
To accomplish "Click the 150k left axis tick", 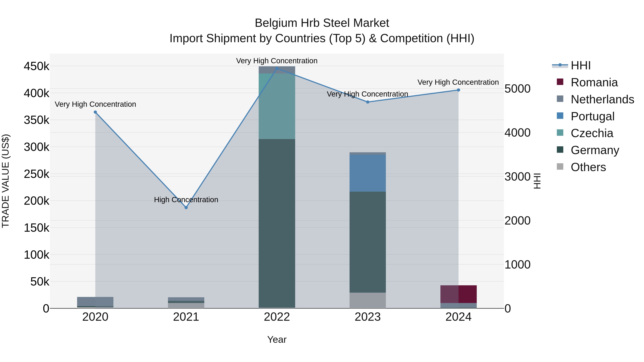I will (x=36, y=228).
